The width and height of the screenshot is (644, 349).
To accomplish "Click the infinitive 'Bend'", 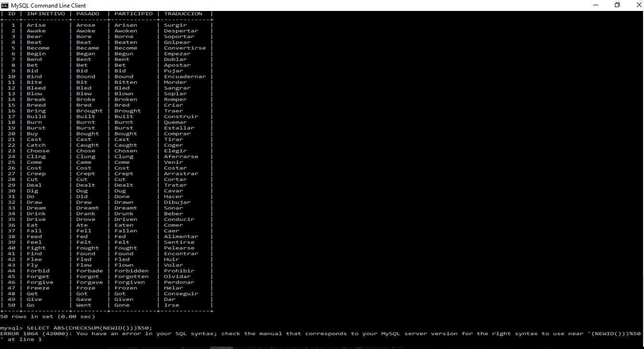I will 34,60.
